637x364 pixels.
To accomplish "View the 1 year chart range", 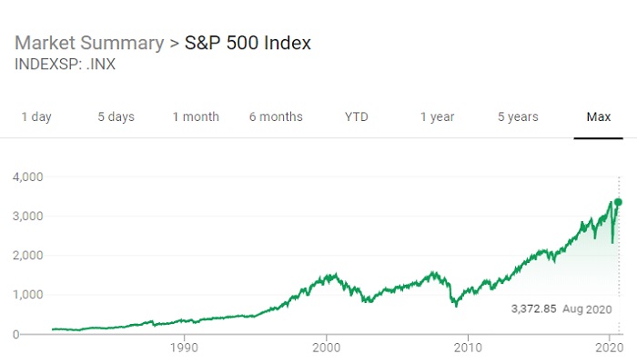I will (x=437, y=116).
